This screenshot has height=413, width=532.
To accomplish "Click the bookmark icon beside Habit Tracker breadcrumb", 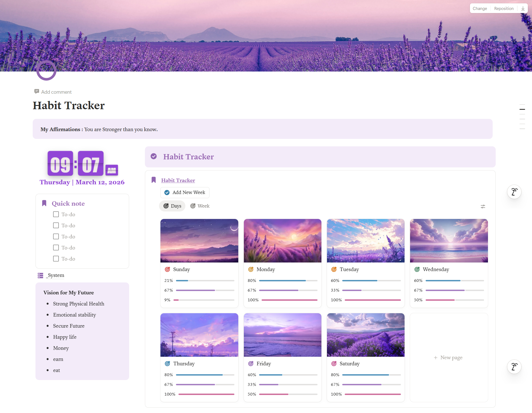I will click(x=154, y=180).
